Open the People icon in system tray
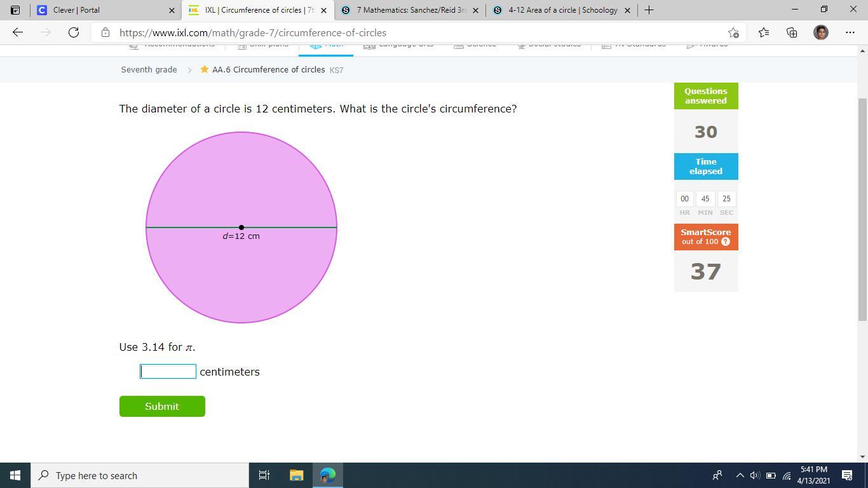Image resolution: width=868 pixels, height=488 pixels. pyautogui.click(x=717, y=475)
